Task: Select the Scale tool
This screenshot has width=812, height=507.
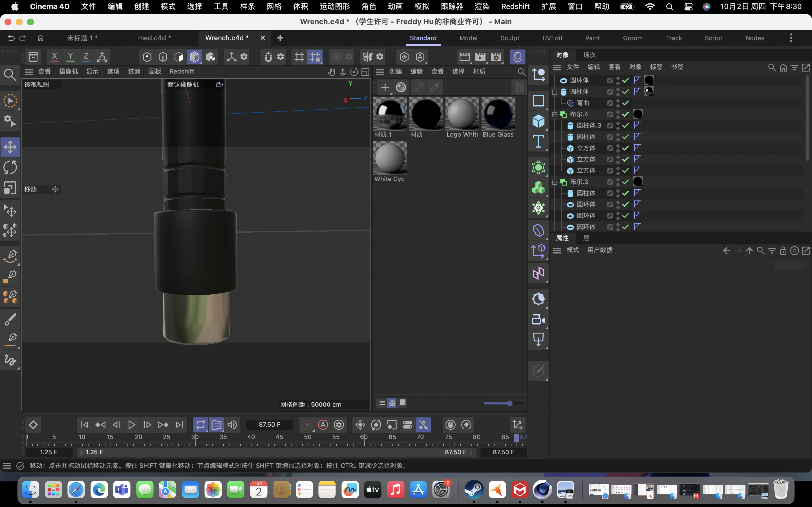Action: pyautogui.click(x=10, y=188)
